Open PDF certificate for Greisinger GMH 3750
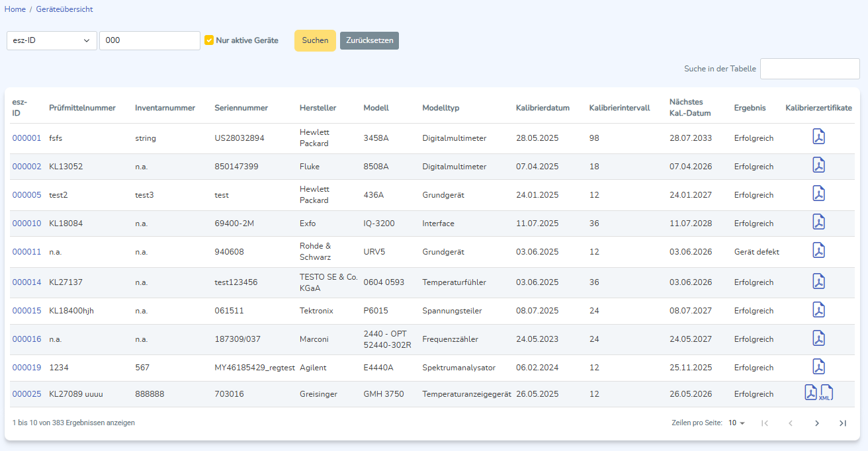This screenshot has width=868, height=451. (810, 393)
